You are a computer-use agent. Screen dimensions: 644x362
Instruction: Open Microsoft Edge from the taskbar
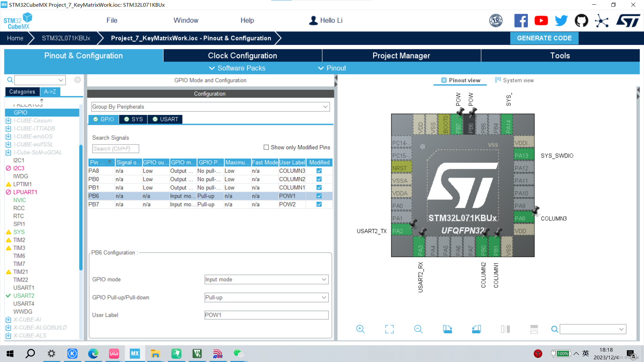tap(93, 354)
